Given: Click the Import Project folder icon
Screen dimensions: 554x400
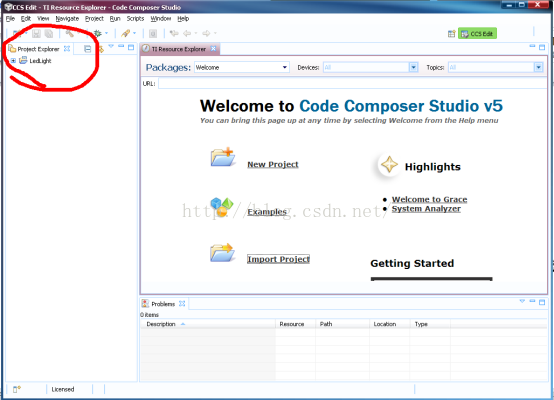Looking at the screenshot, I should [222, 252].
